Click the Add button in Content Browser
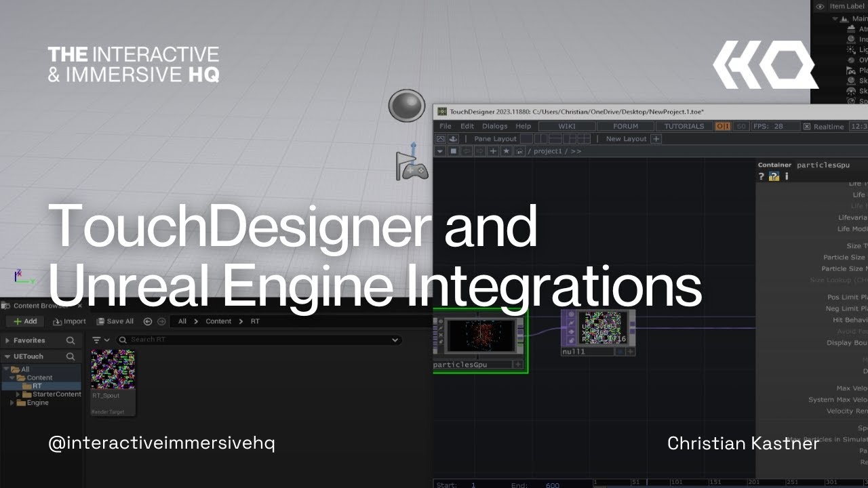 [x=25, y=321]
